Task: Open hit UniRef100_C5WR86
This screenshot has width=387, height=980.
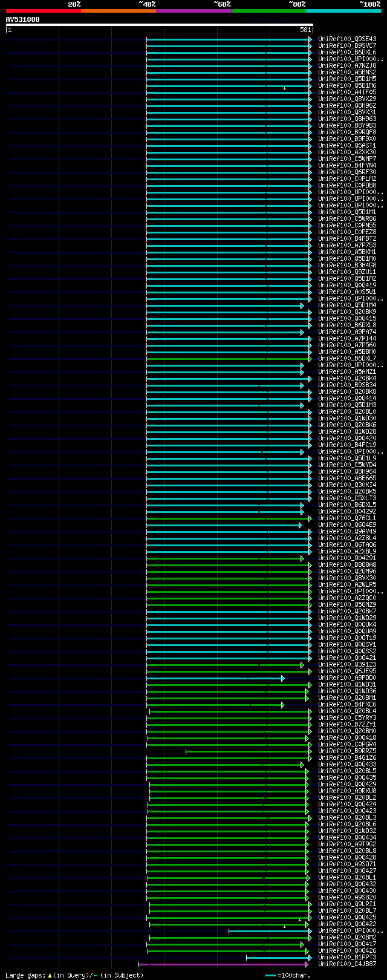Action: [347, 219]
